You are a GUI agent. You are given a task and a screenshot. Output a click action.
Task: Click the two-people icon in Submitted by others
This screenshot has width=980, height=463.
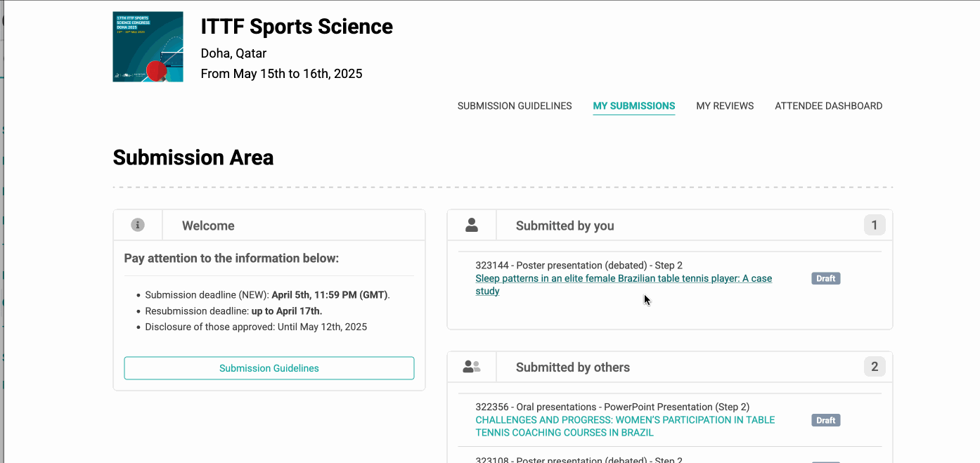tap(472, 367)
